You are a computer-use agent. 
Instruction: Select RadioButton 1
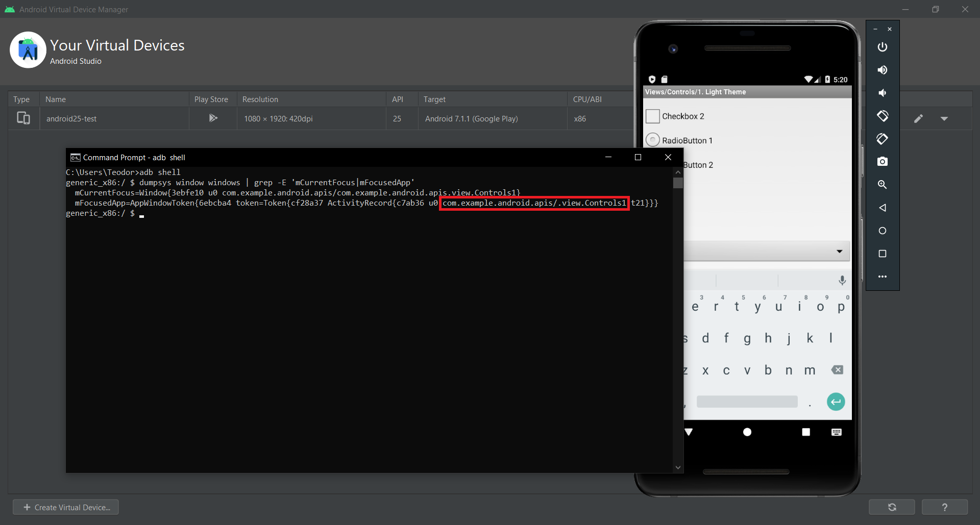(653, 139)
